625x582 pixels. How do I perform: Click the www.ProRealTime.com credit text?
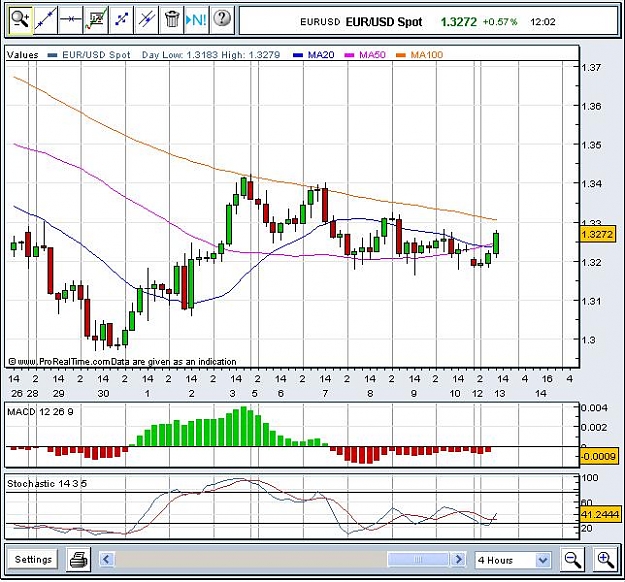tap(65, 362)
